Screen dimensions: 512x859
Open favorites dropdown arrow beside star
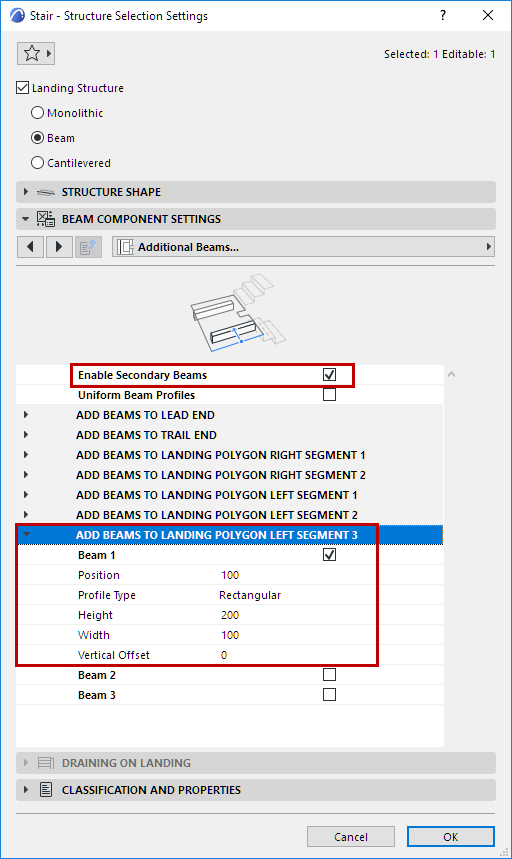[49, 54]
